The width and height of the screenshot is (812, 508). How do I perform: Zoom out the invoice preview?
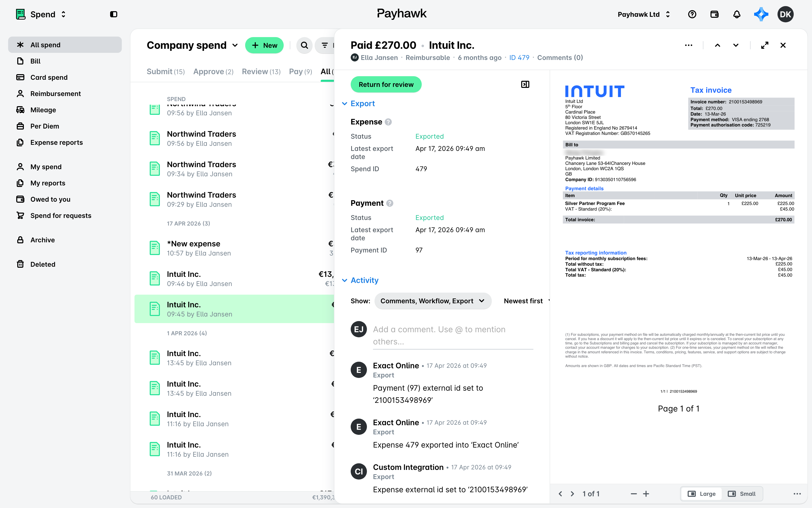point(634,494)
